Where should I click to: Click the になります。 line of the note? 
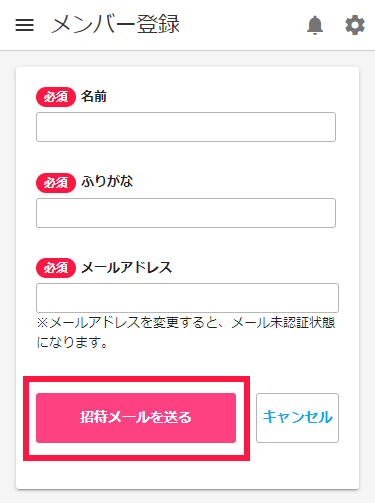(72, 342)
